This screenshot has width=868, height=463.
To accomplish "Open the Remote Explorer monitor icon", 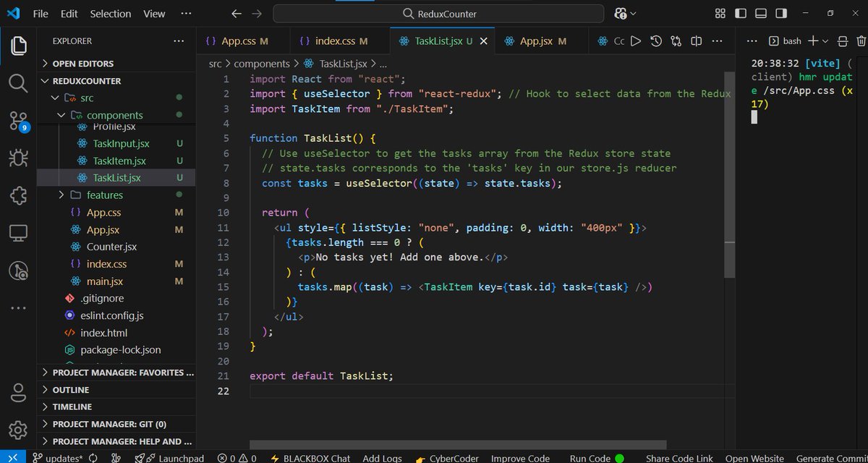I will 18,233.
